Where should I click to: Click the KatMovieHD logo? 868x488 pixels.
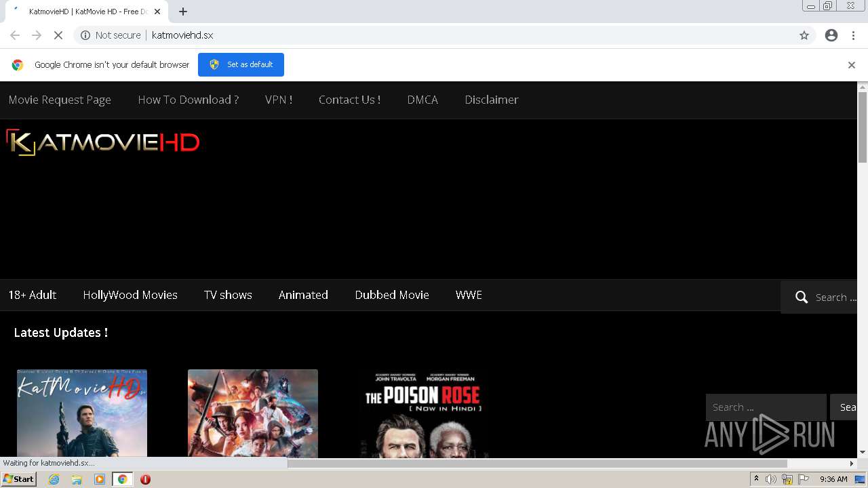pos(103,142)
